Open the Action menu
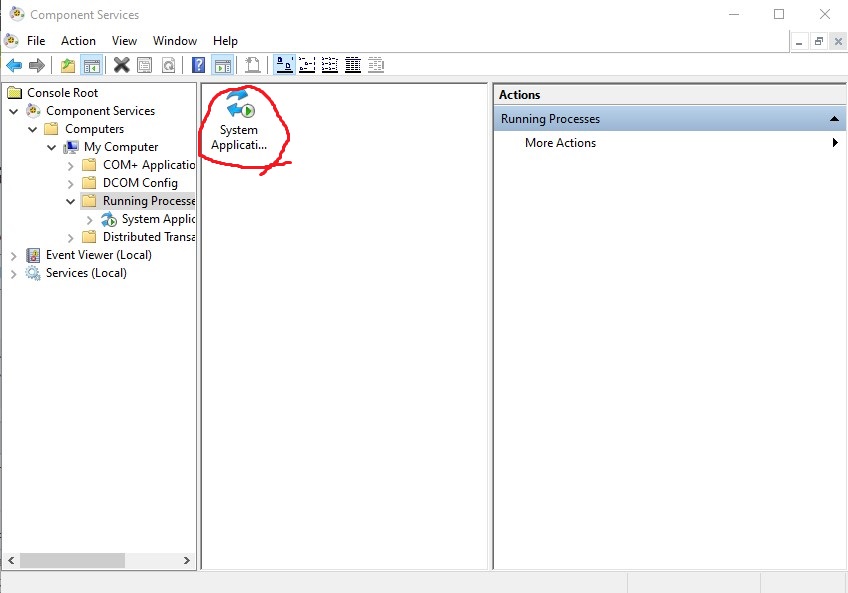Screen dimensions: 848x593 point(78,41)
